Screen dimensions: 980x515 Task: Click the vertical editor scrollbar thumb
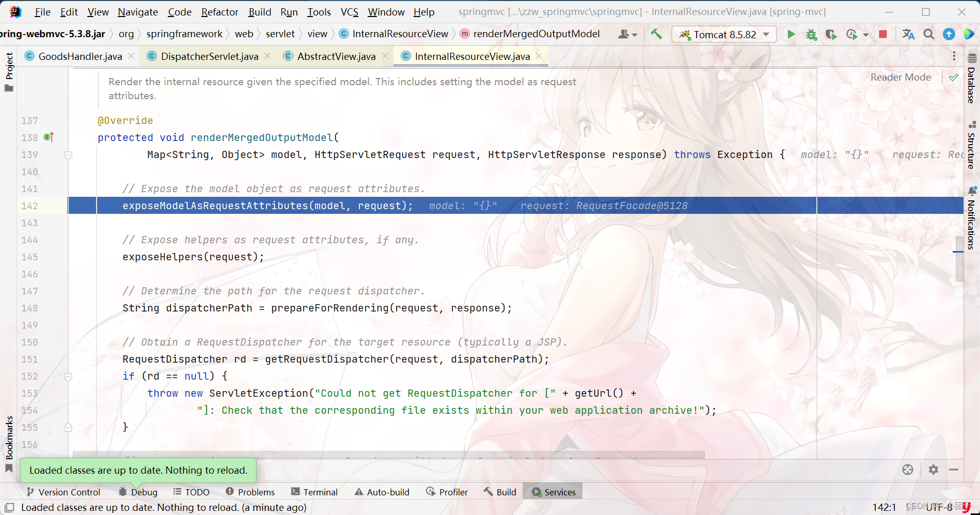point(959,259)
